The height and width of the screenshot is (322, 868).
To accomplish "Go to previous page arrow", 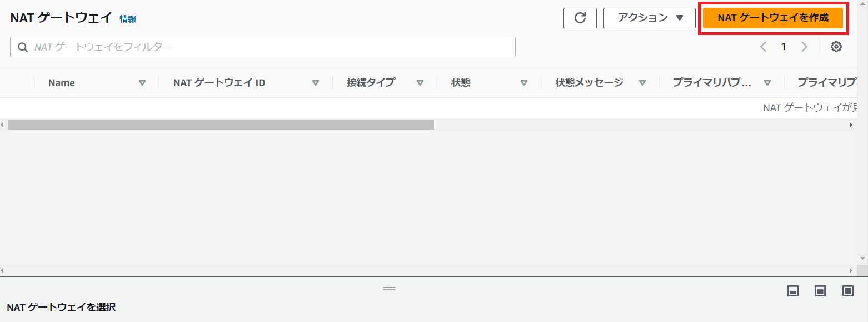I will (763, 47).
